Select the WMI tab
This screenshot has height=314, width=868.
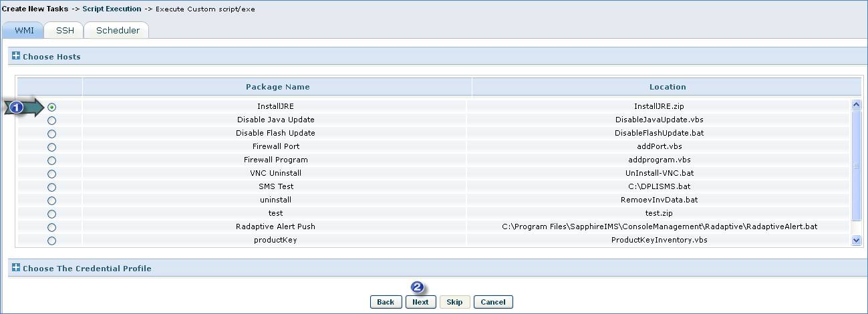24,30
